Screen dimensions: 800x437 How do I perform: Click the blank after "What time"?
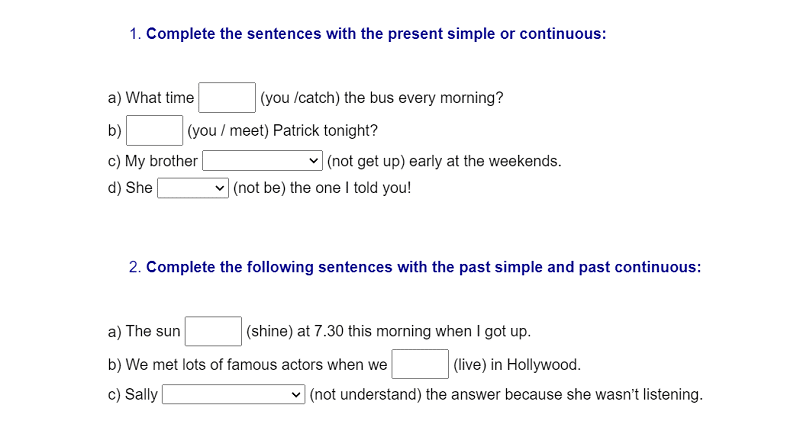(227, 97)
